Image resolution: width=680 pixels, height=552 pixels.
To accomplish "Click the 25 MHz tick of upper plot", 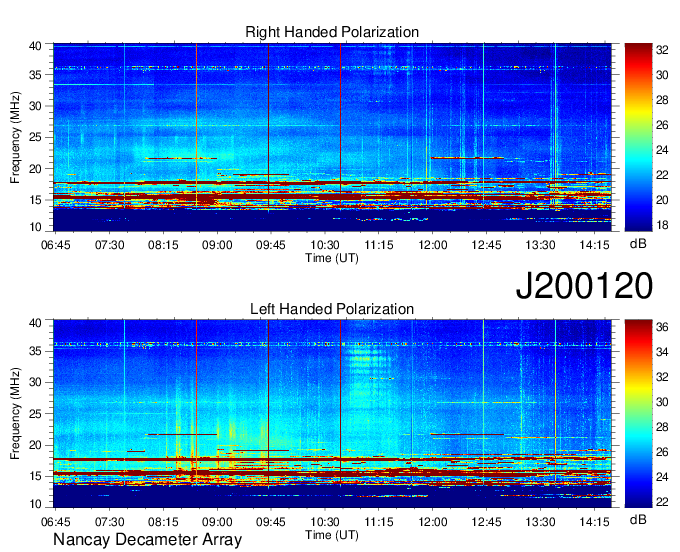I will 35,137.
